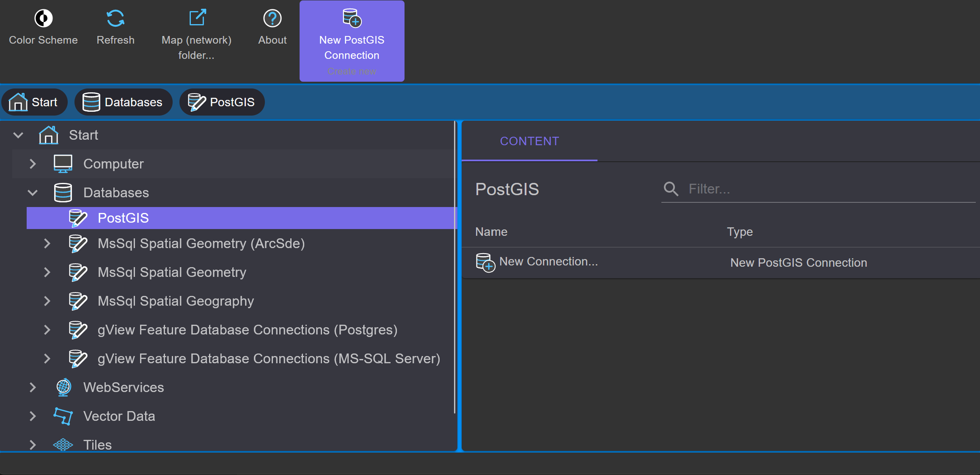Select the Tiles tree label

[x=97, y=445]
